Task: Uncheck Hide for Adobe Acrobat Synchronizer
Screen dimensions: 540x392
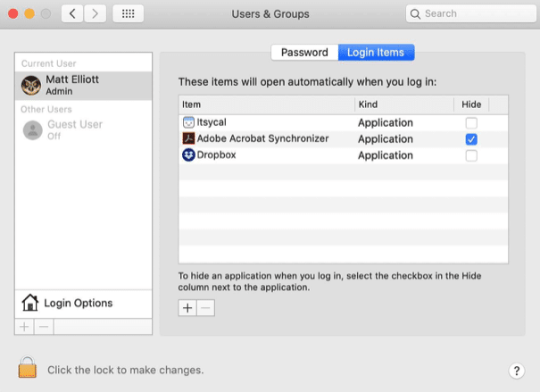Action: pyautogui.click(x=471, y=139)
